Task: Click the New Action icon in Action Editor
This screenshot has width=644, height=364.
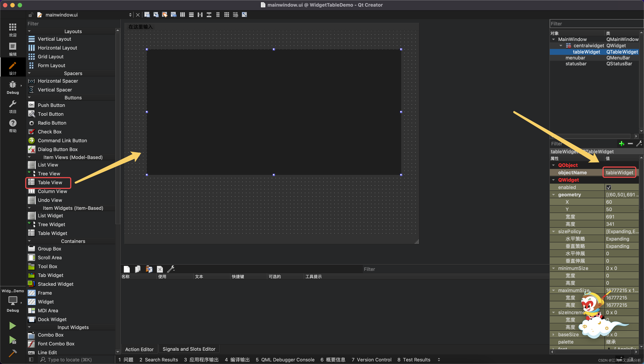Action: 127,269
